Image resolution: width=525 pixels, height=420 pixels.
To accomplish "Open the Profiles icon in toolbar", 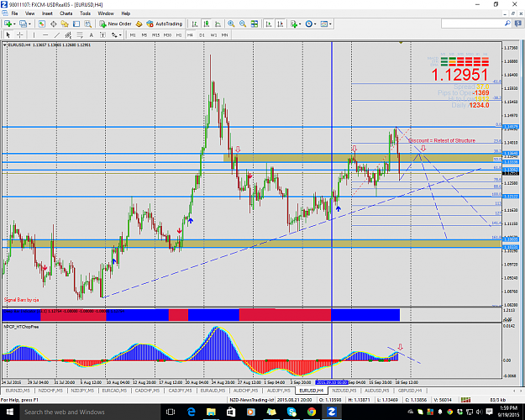I will tap(23, 24).
